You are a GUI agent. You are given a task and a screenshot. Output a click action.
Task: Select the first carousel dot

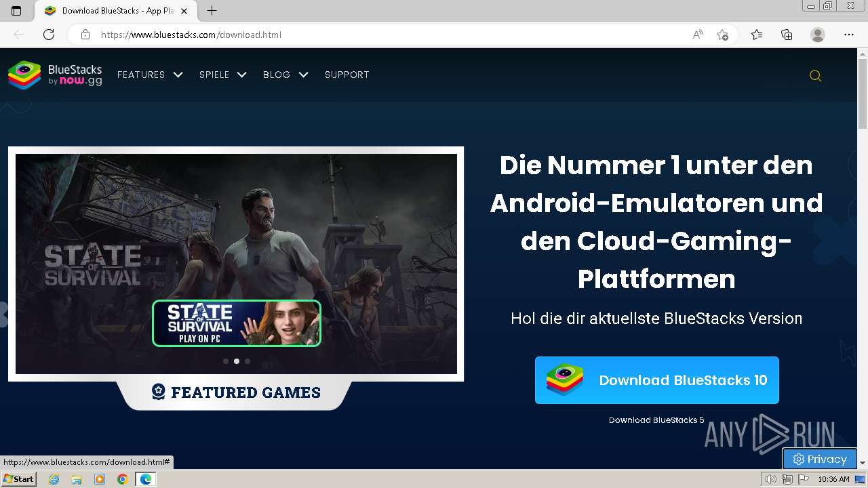pyautogui.click(x=226, y=361)
